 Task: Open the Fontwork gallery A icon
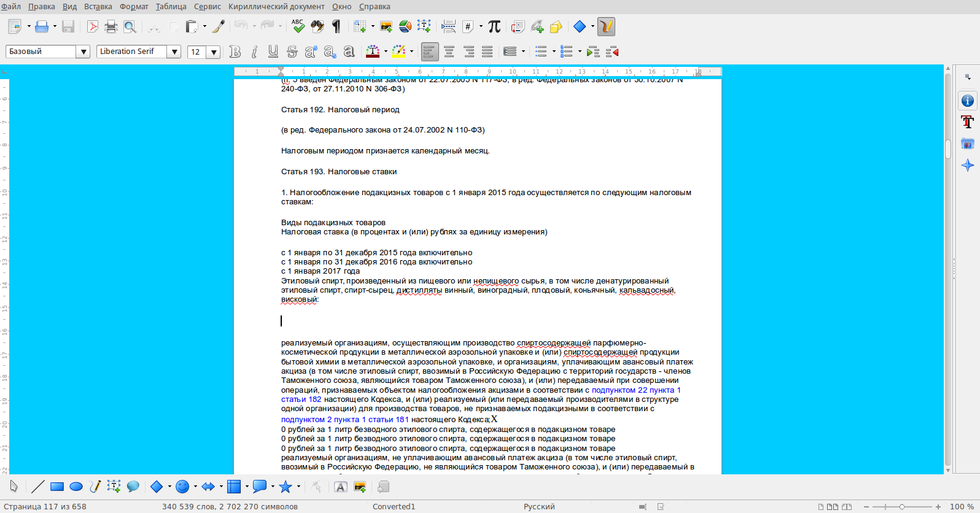tap(341, 487)
